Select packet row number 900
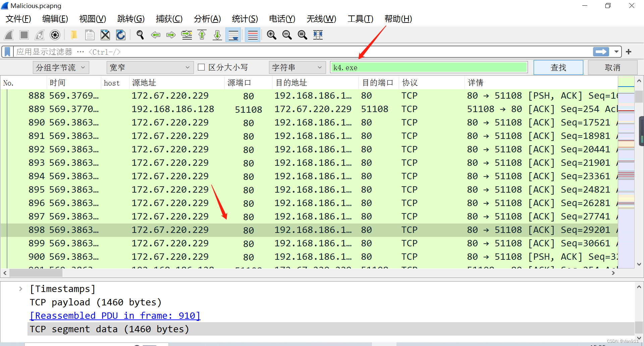Image resolution: width=644 pixels, height=346 pixels. (x=309, y=257)
